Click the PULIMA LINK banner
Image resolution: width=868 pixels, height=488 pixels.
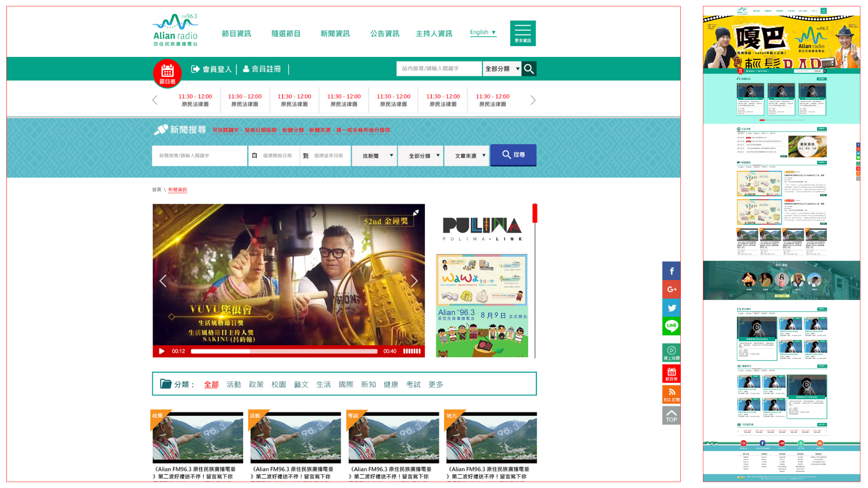482,229
